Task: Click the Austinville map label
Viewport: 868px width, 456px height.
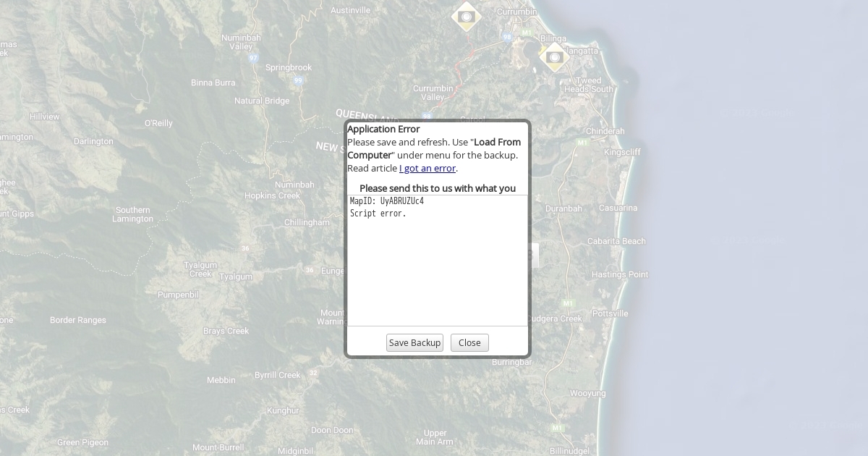Action: point(350,10)
